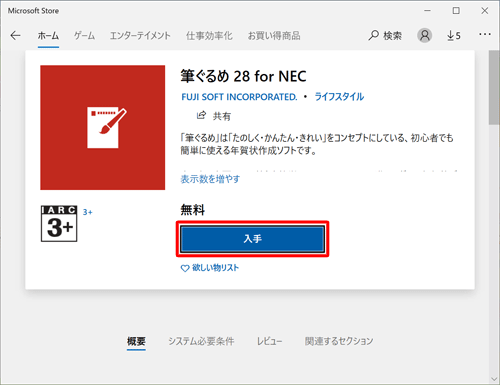Open the three-dot more options menu
500x385 pixels.
[485, 34]
